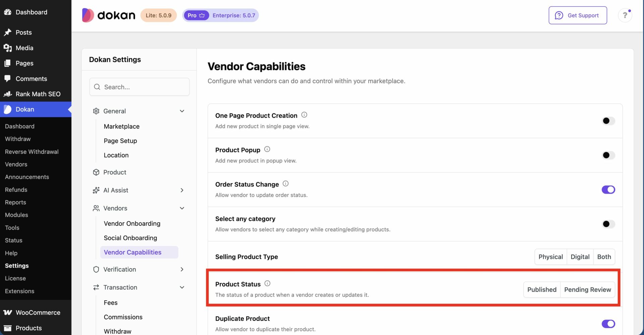This screenshot has width=644, height=335.
Task: Click the Vendors people icon
Action: tap(96, 208)
